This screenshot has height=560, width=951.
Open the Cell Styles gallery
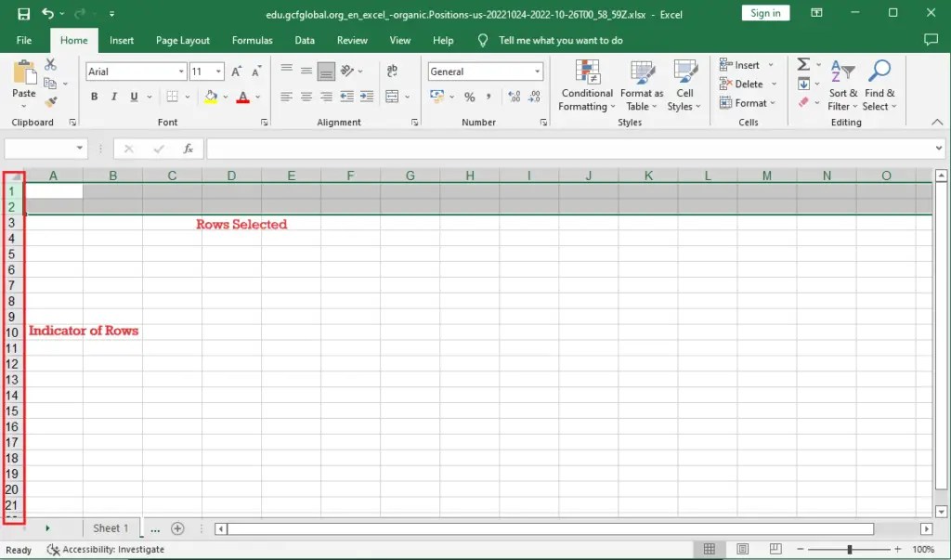[x=684, y=85]
